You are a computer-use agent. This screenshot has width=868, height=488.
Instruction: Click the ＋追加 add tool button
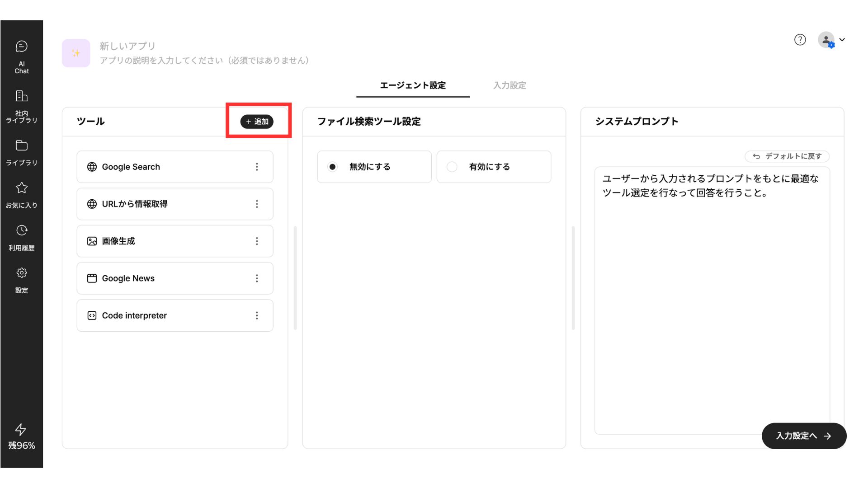[257, 122]
